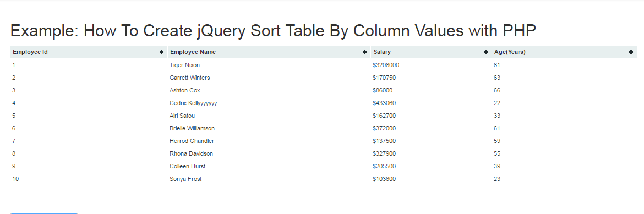Image resolution: width=644 pixels, height=214 pixels.
Task: Click the blue button below the table
Action: pos(43,213)
